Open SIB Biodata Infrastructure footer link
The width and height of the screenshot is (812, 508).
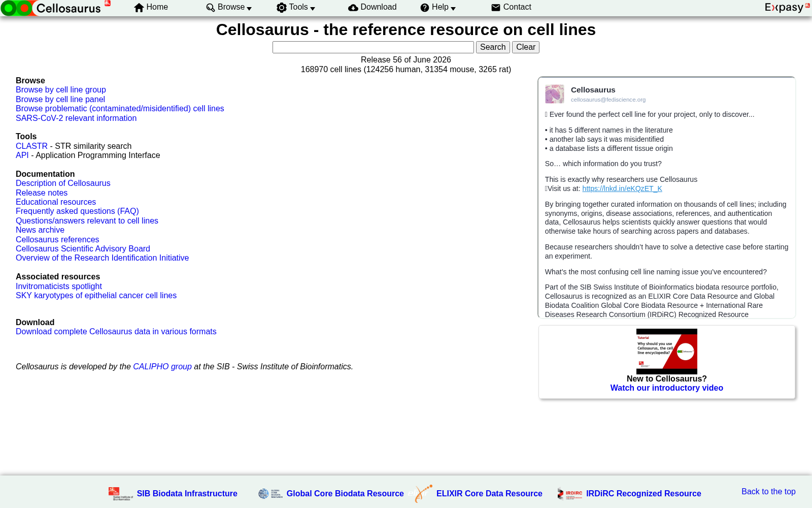[x=187, y=494]
